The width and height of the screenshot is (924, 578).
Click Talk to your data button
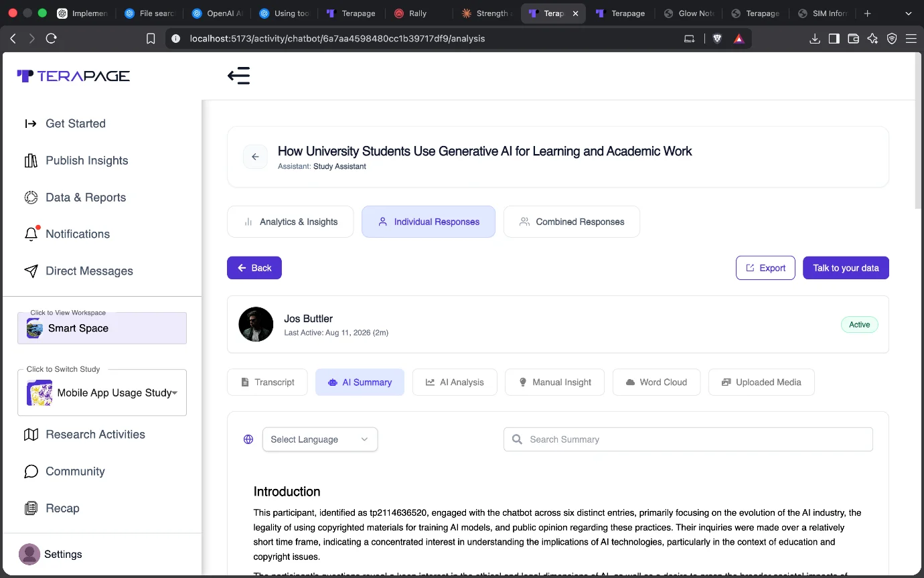[x=846, y=268]
